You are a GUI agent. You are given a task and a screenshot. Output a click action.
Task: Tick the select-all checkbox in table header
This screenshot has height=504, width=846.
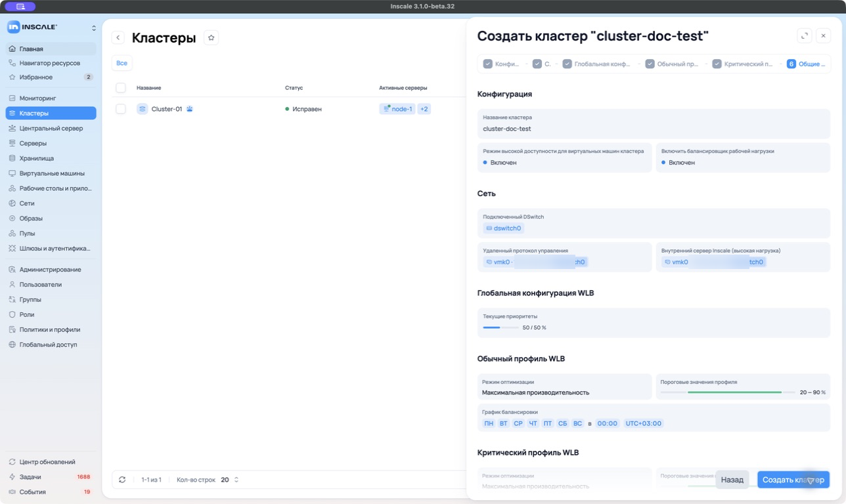tap(121, 87)
